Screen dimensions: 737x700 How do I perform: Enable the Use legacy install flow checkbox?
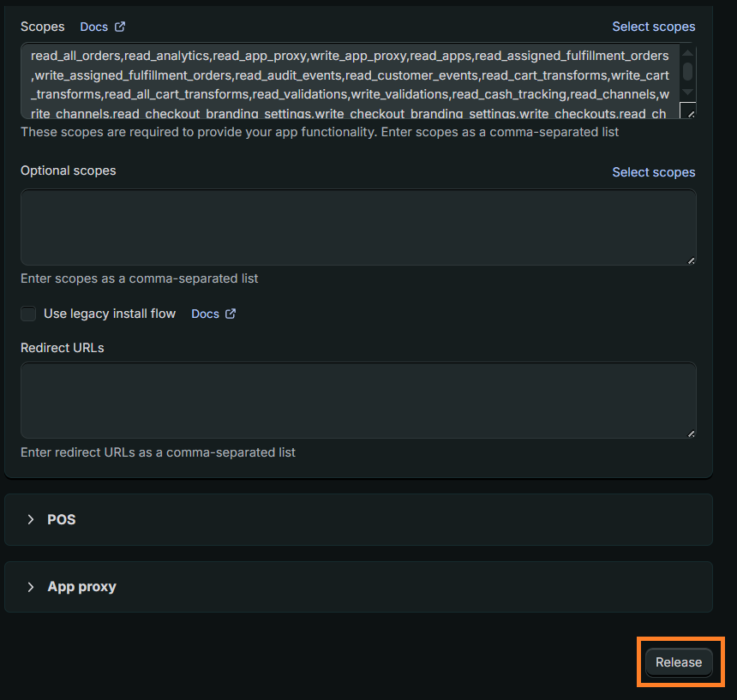(x=28, y=314)
